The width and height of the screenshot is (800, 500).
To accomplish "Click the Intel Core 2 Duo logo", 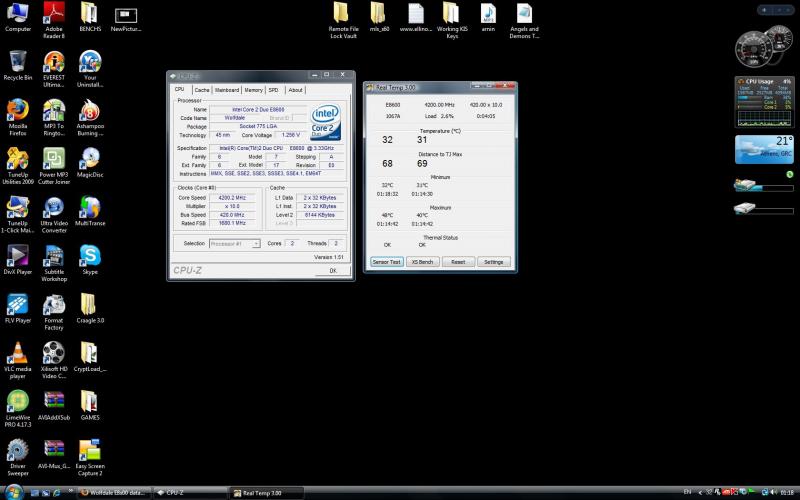I will tap(326, 122).
